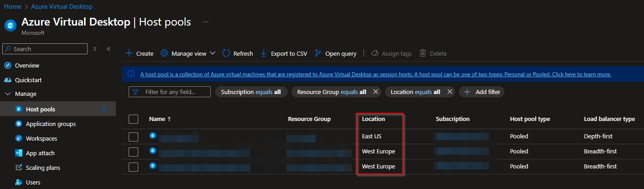Screen dimensions: 644x189
Task: Sort by Load balancer type column
Action: [609, 119]
